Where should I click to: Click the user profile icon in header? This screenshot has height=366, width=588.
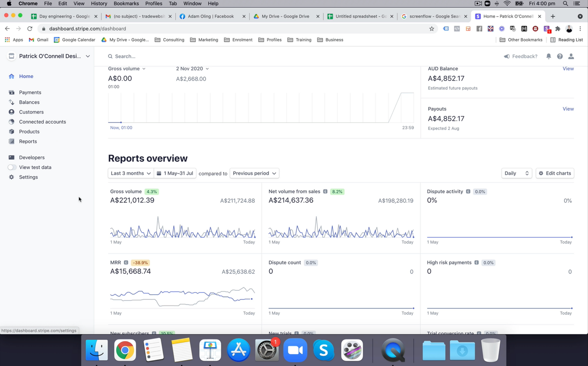(x=571, y=56)
